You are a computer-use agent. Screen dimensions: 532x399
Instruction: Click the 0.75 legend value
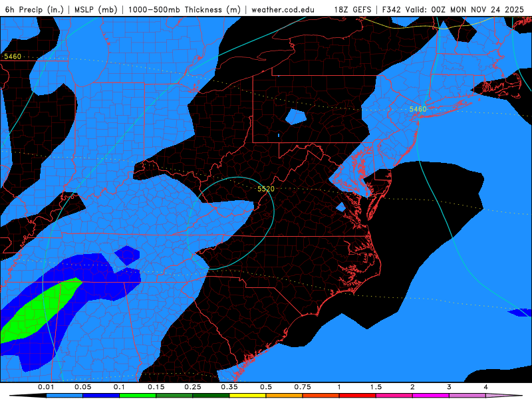click(303, 387)
